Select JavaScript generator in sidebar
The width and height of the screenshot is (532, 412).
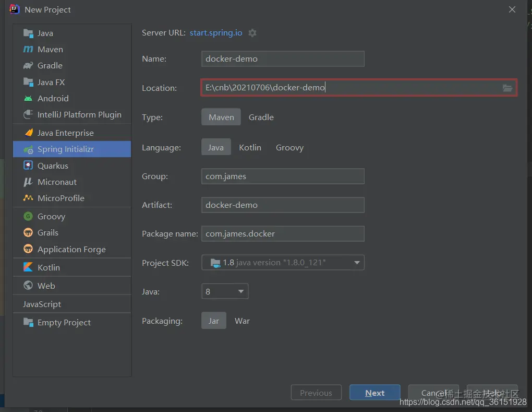pos(42,304)
